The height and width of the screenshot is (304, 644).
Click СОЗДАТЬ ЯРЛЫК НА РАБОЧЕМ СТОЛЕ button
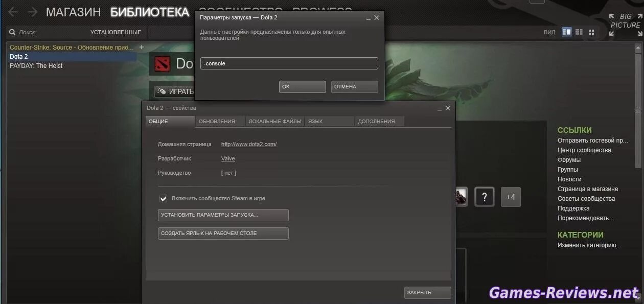[x=223, y=233]
